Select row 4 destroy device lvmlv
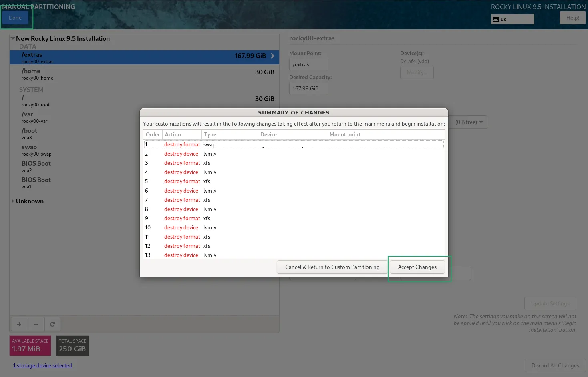 point(294,172)
